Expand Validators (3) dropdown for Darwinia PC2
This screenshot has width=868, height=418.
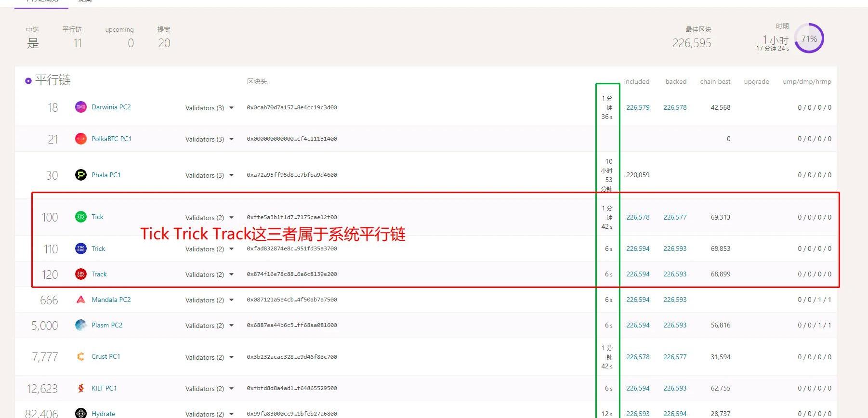click(x=231, y=108)
